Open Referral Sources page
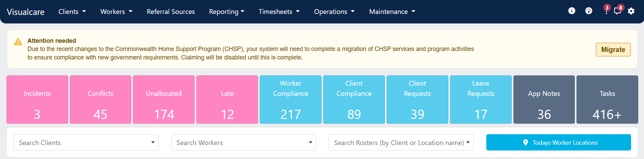This screenshot has width=644, height=159. coord(171,12)
